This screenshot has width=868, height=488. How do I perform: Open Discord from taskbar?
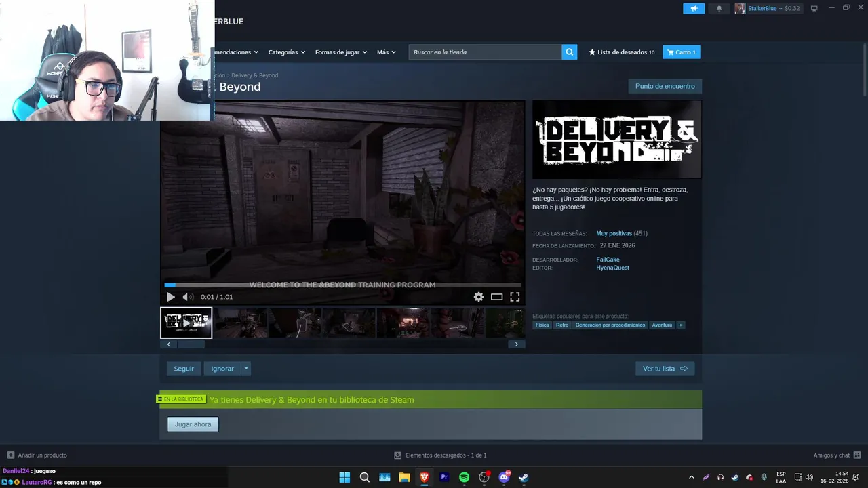tap(504, 477)
